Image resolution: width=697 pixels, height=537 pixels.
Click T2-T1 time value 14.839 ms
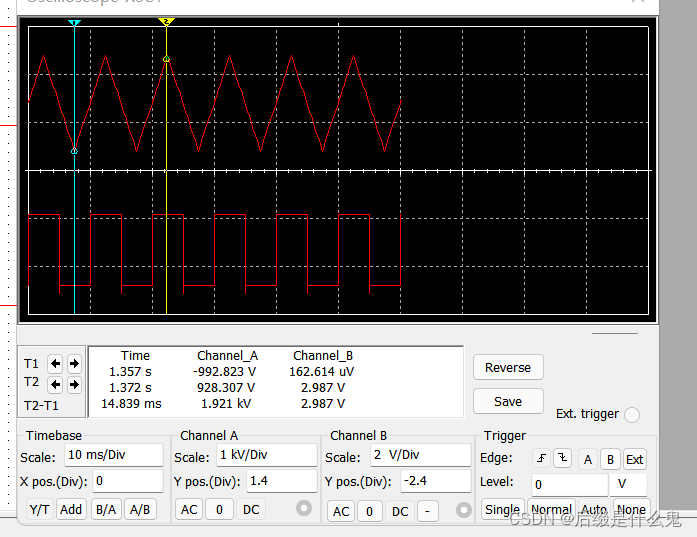point(131,404)
